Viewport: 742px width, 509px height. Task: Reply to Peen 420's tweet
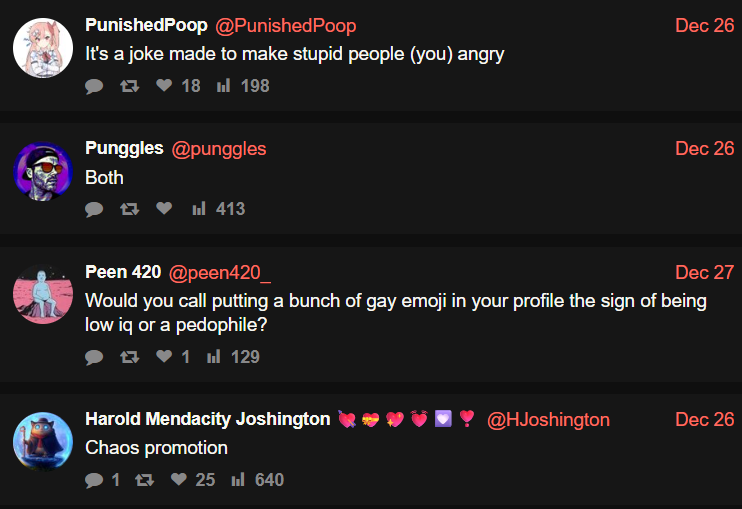coord(94,357)
